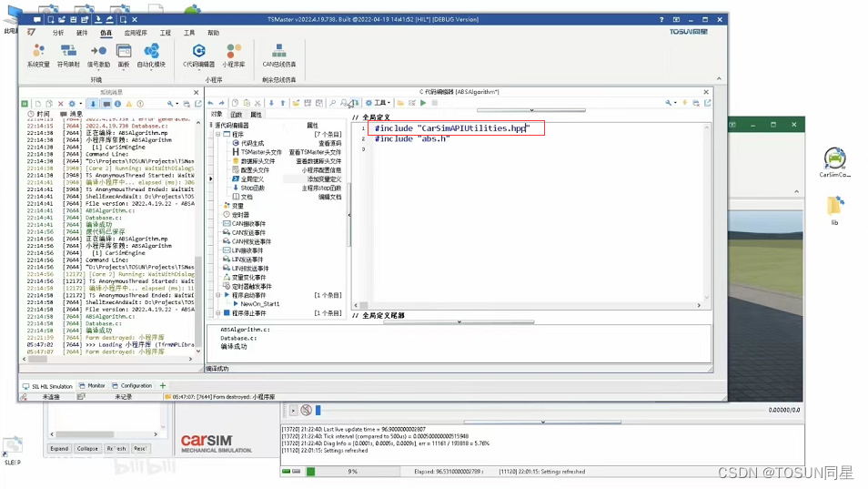Open the 信号激励 ribbon tool
This screenshot has height=489, width=868.
[98, 56]
